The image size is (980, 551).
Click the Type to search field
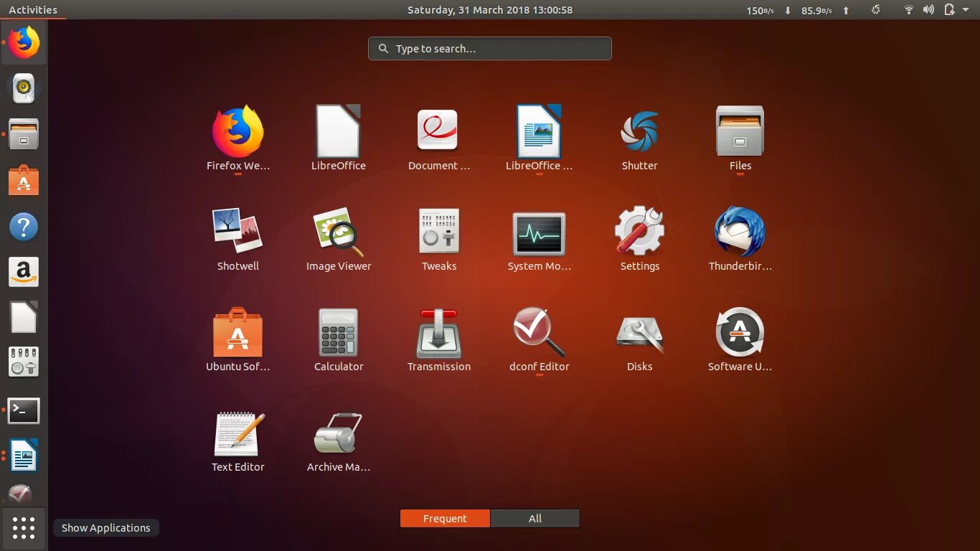click(x=490, y=48)
